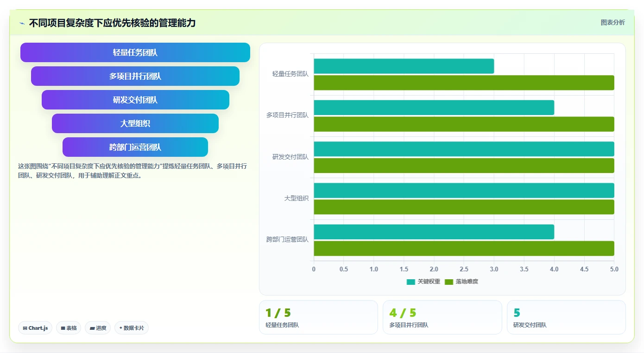Click 轻量任务团队 green 落地难度 bar
This screenshot has height=353, width=644.
tap(464, 83)
